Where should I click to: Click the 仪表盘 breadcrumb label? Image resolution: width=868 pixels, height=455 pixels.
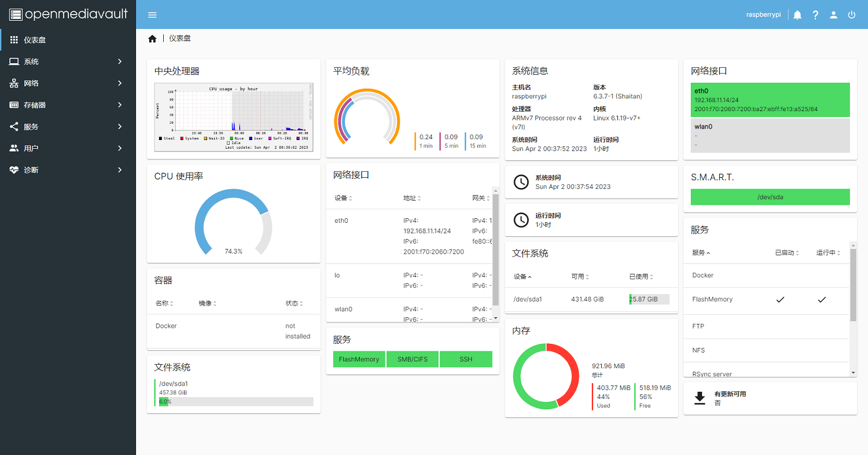180,38
